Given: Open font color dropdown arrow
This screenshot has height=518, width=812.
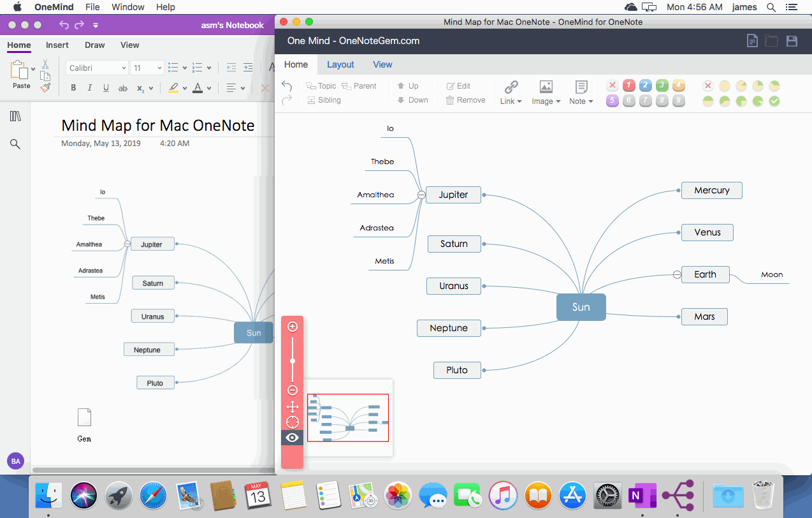Looking at the screenshot, I should click(210, 88).
